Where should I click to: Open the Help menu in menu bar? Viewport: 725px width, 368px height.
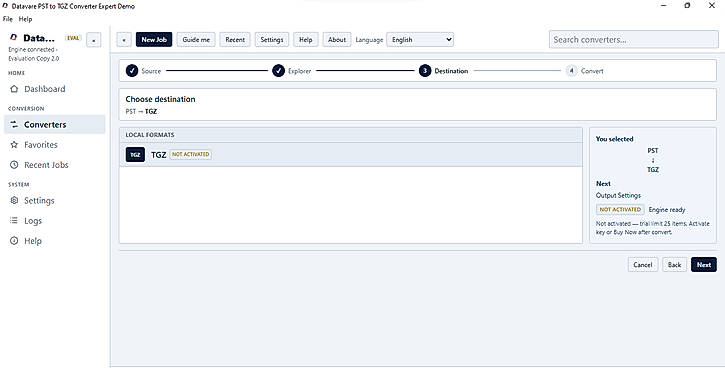pyautogui.click(x=25, y=19)
